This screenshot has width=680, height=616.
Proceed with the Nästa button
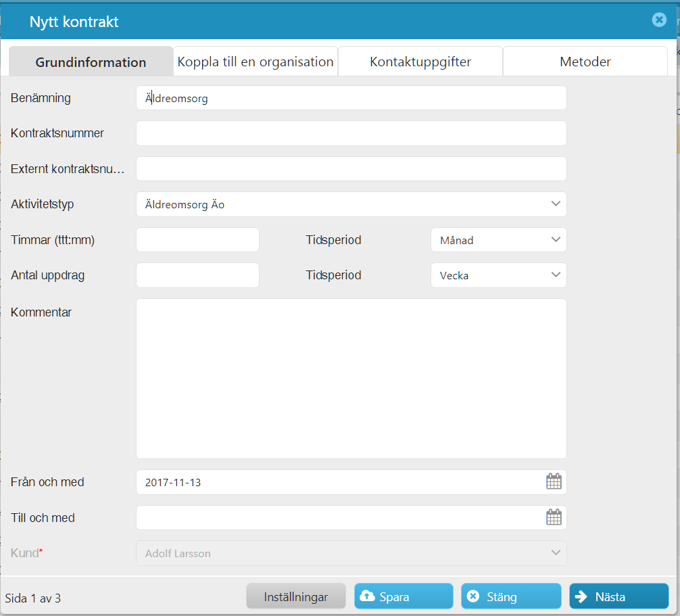tap(619, 596)
